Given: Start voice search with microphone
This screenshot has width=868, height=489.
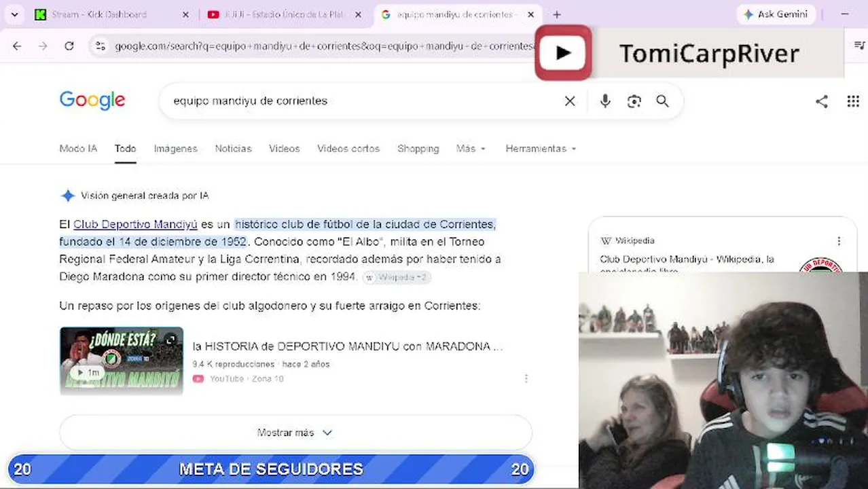Looking at the screenshot, I should point(605,101).
